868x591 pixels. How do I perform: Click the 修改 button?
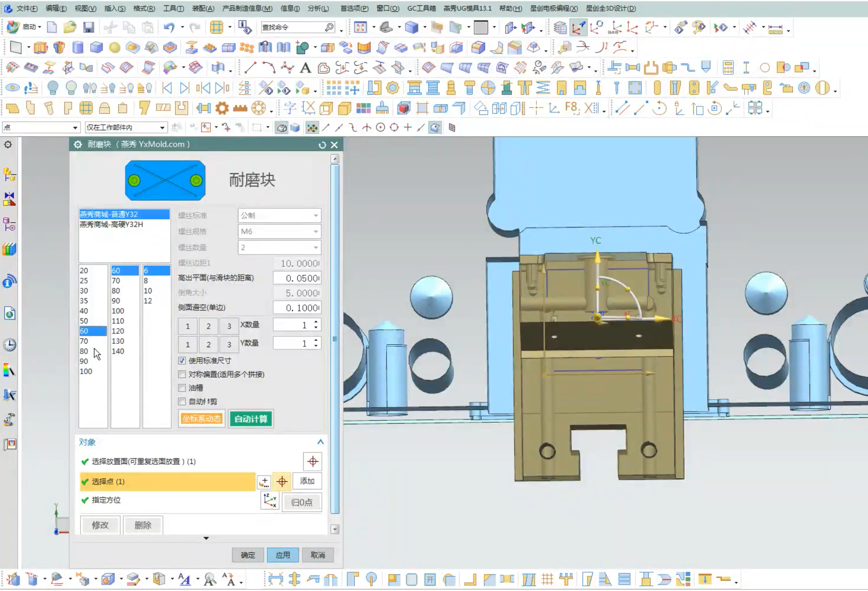tap(100, 525)
